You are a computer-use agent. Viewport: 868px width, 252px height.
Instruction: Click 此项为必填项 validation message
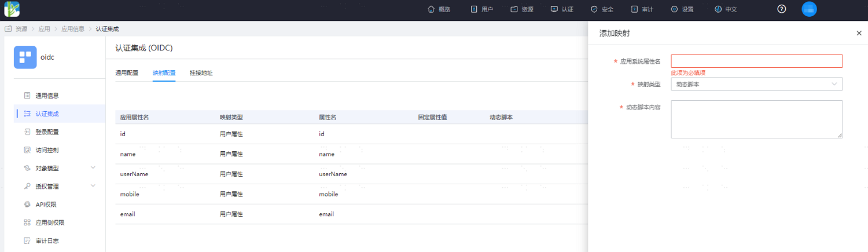(688, 73)
